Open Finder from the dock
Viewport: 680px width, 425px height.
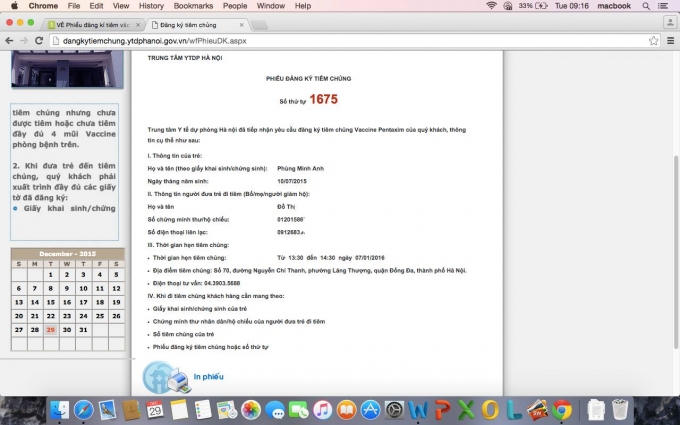(x=61, y=409)
